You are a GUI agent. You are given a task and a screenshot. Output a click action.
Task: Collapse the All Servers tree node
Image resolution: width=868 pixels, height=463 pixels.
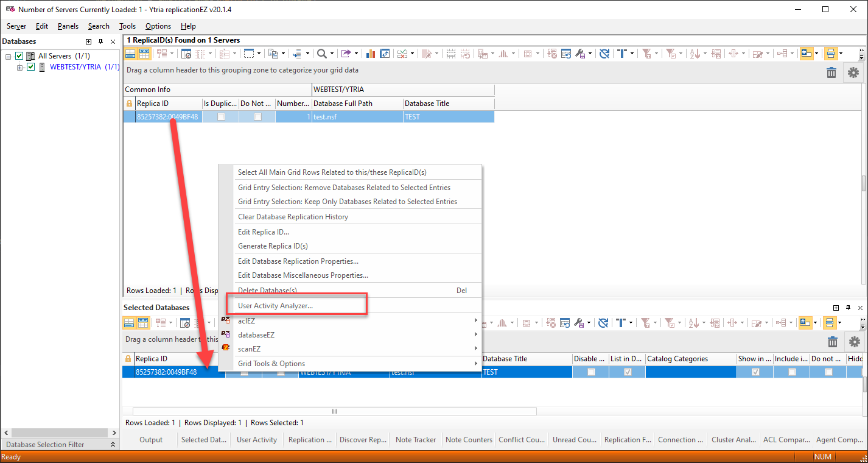[x=9, y=56]
